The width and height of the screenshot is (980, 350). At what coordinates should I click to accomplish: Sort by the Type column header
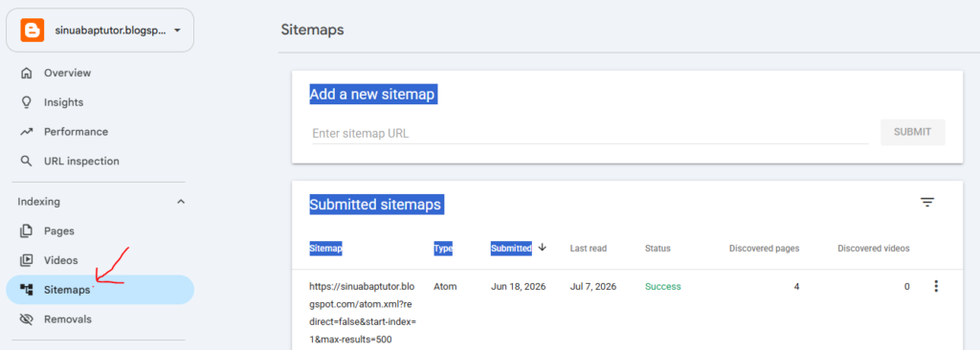(442, 249)
